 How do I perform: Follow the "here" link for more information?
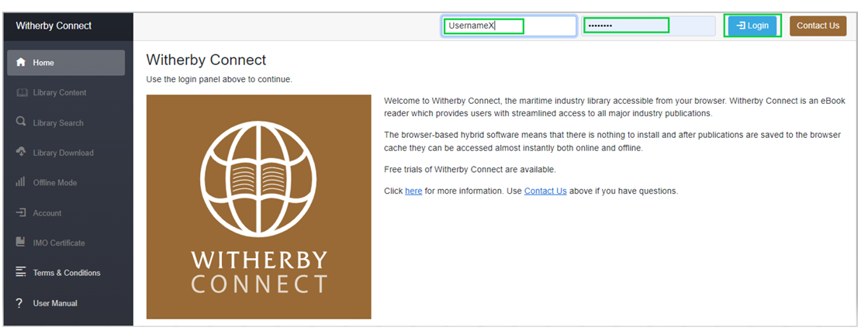413,191
